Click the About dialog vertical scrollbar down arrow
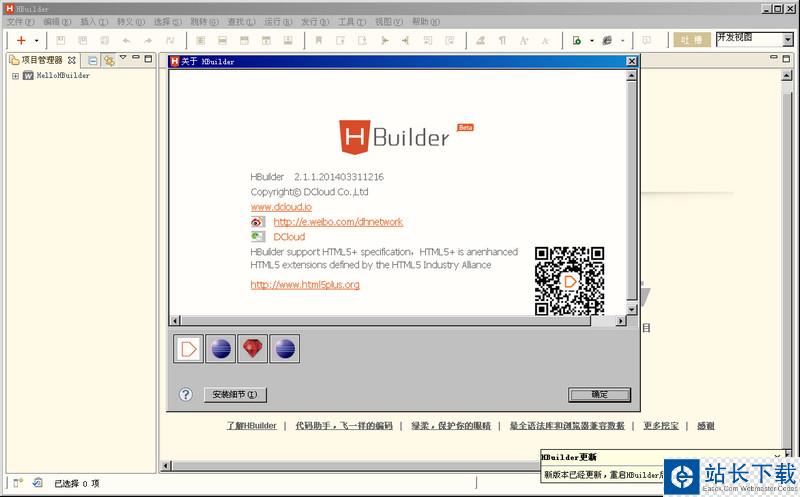 coord(632,310)
